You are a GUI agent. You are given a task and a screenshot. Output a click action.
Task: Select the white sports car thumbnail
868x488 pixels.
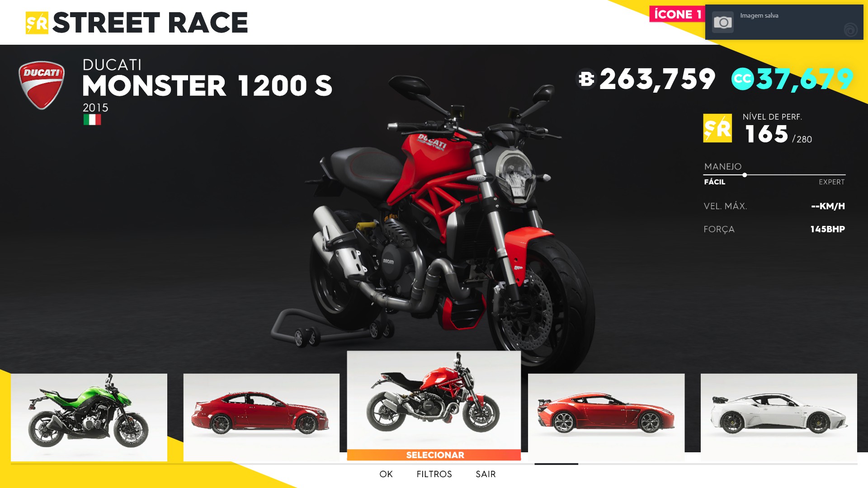[x=779, y=417]
